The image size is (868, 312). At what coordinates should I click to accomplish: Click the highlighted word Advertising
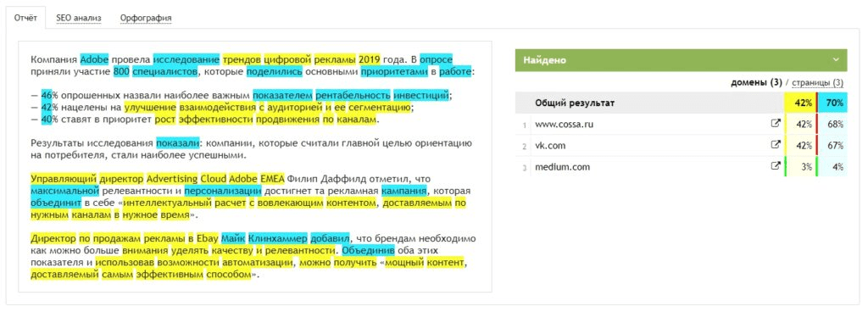(171, 179)
